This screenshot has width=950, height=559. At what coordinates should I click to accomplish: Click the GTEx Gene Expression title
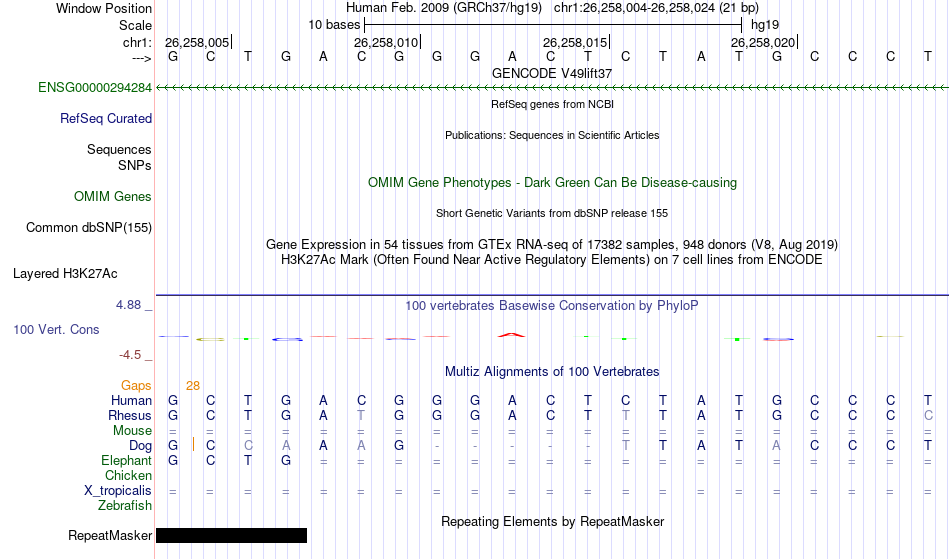click(x=552, y=245)
